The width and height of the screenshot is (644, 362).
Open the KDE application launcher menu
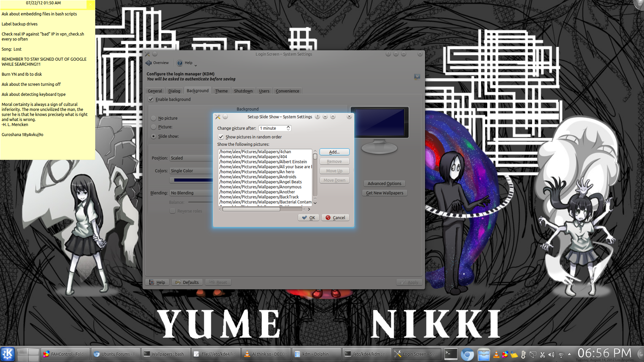(x=7, y=354)
